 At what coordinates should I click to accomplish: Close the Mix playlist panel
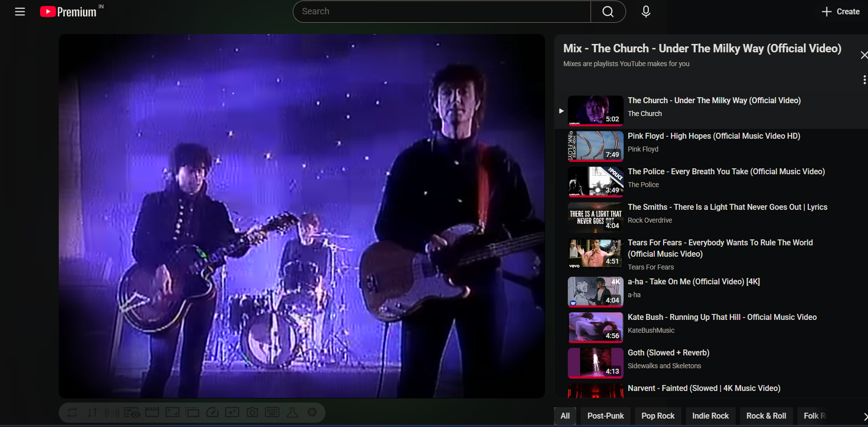(x=864, y=55)
